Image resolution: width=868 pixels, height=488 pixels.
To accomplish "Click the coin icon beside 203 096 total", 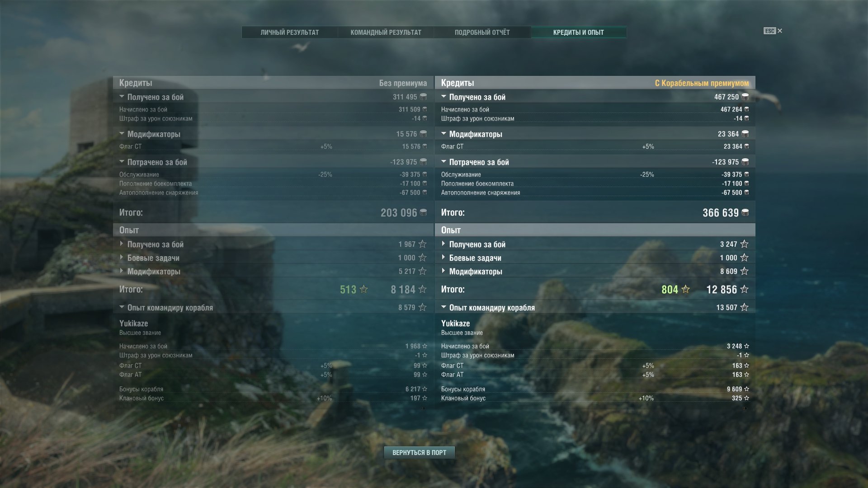I will (x=423, y=212).
